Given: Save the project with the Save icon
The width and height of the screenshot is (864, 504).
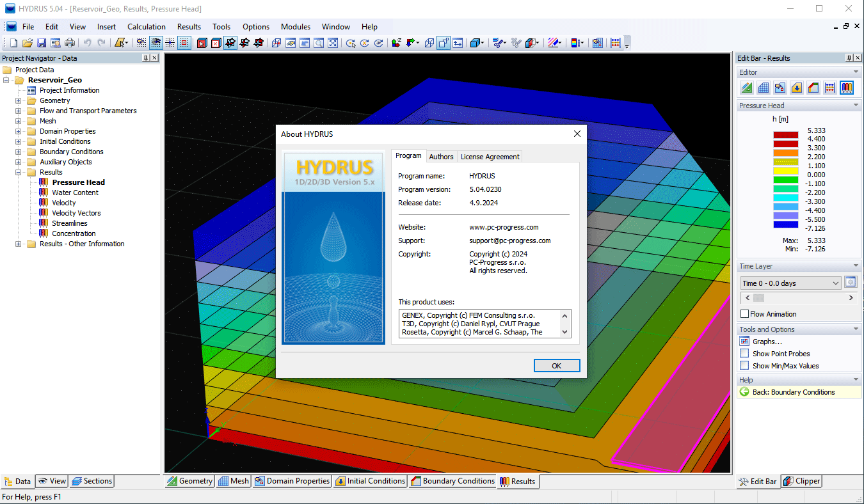Looking at the screenshot, I should coord(40,42).
